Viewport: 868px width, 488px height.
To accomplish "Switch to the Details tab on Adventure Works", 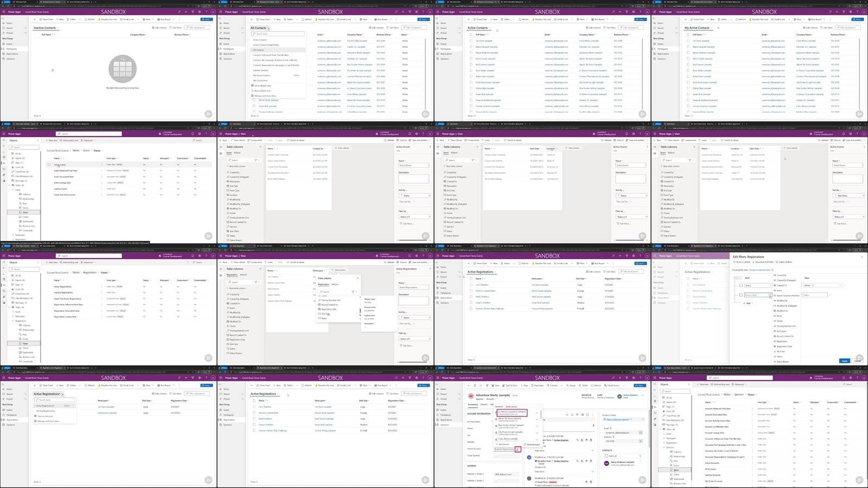I will (484, 404).
